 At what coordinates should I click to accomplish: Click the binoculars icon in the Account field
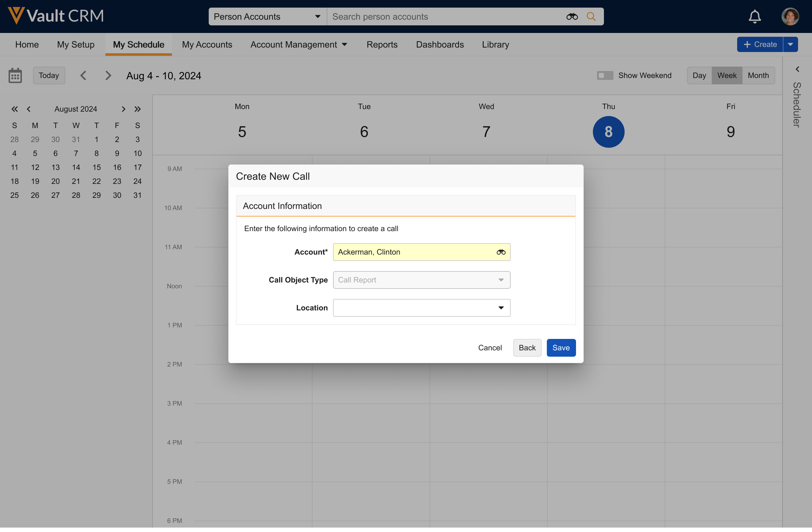coord(501,252)
